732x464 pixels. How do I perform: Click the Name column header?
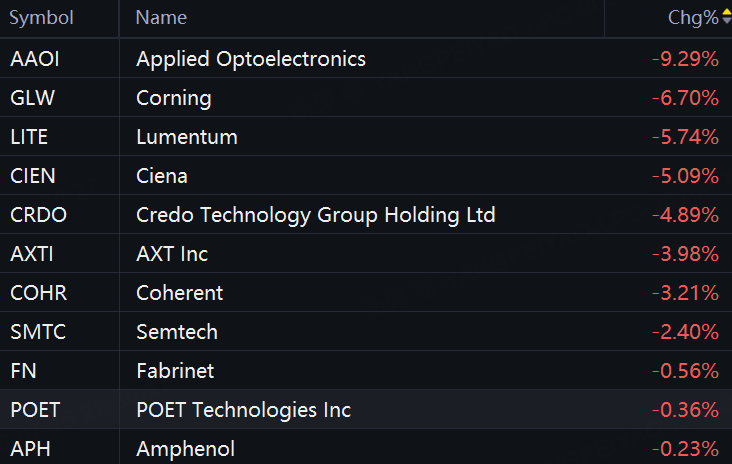click(x=161, y=18)
